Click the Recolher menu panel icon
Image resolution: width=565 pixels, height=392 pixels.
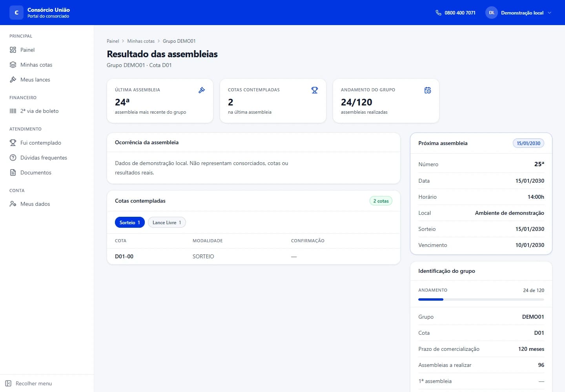click(8, 383)
